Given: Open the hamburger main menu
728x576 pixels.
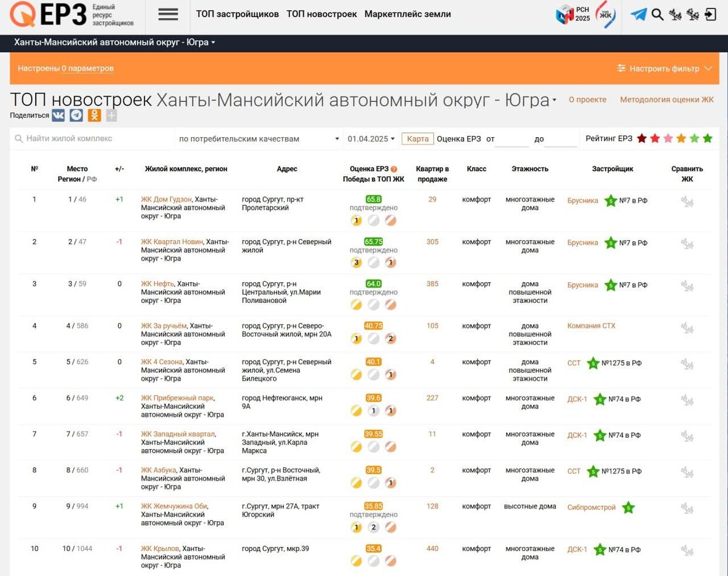Looking at the screenshot, I should (168, 14).
